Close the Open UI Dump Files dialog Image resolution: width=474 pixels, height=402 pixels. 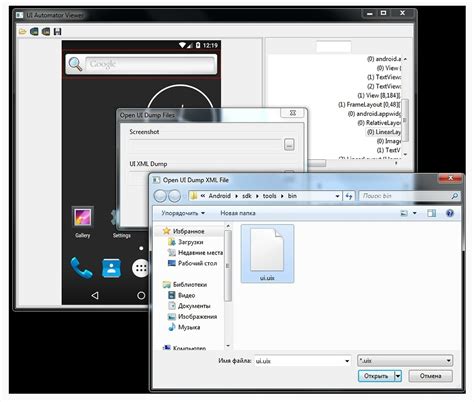click(293, 113)
